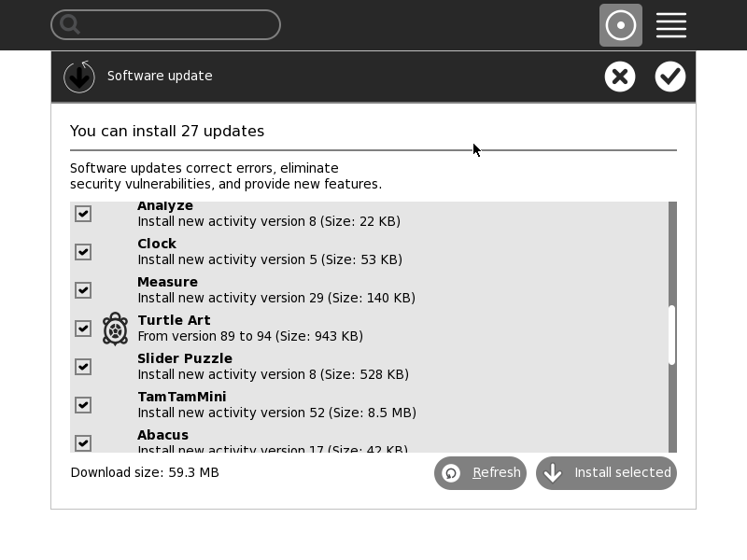Screen dimensions: 747x560
Task: Click the update list scrollbar handle
Action: pyautogui.click(x=671, y=334)
